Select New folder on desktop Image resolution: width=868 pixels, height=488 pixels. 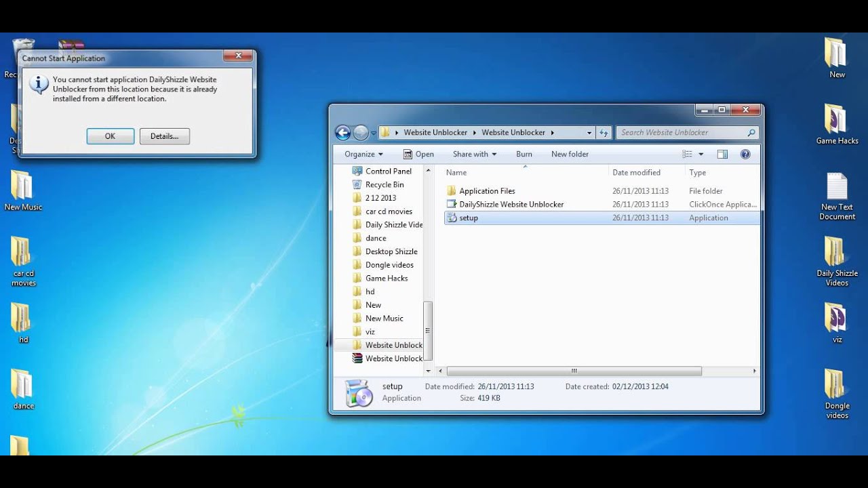click(837, 58)
